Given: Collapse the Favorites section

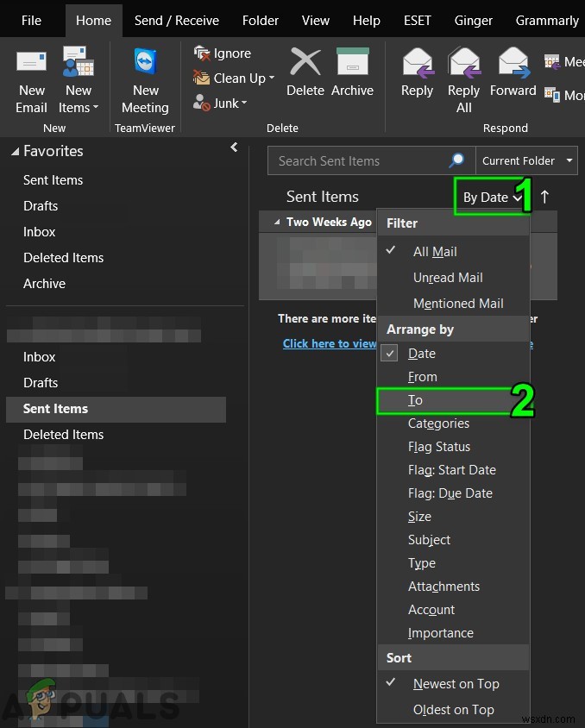Looking at the screenshot, I should [x=16, y=151].
